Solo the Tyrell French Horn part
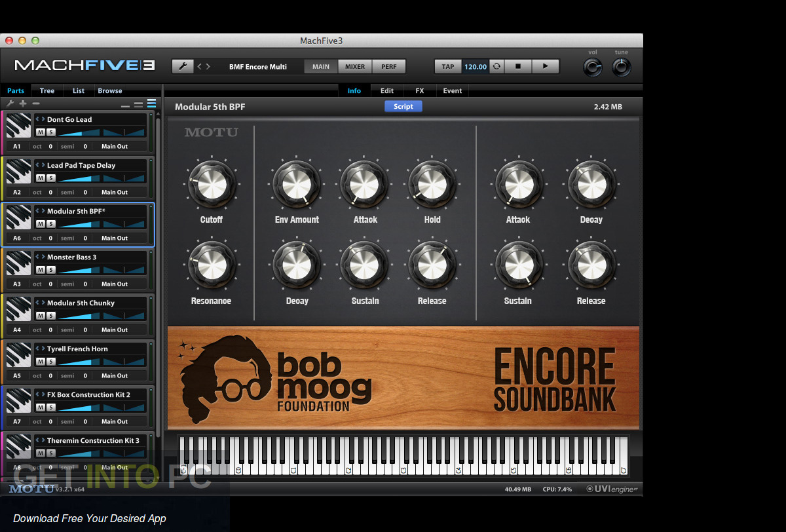 coord(50,362)
